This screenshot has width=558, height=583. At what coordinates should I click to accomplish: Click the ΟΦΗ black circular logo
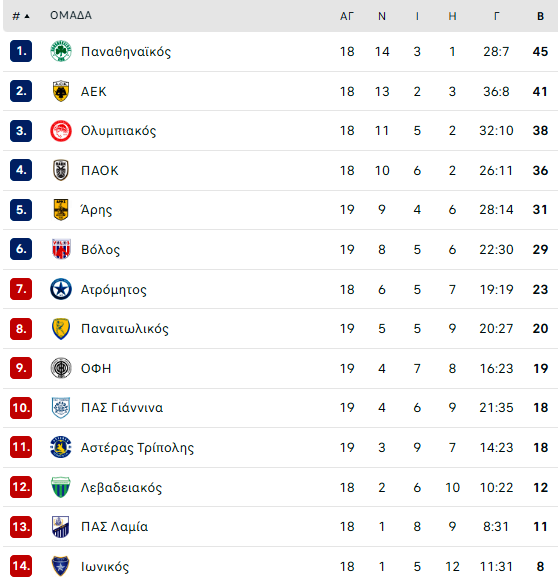pos(61,368)
